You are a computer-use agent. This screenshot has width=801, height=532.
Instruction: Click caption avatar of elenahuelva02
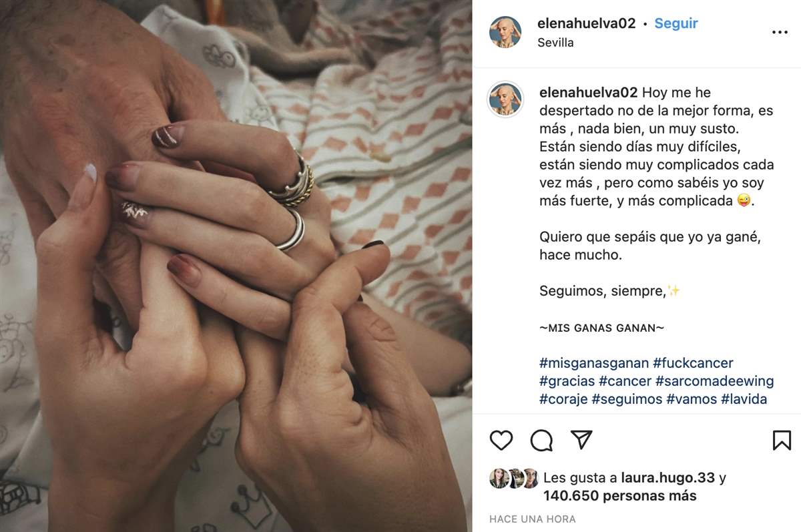(x=505, y=99)
